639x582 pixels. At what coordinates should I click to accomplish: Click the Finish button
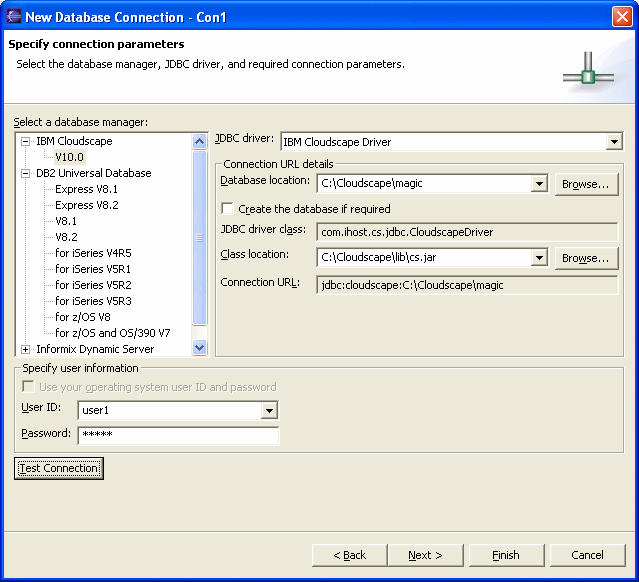506,555
